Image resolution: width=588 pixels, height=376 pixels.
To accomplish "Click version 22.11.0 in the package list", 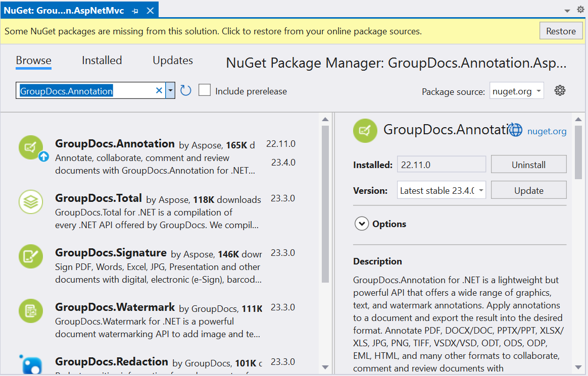I will pos(280,144).
